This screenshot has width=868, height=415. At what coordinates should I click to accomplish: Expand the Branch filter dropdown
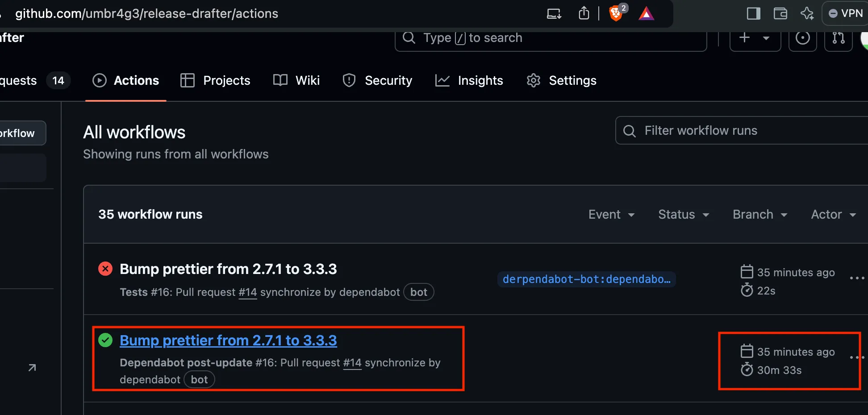pyautogui.click(x=759, y=215)
